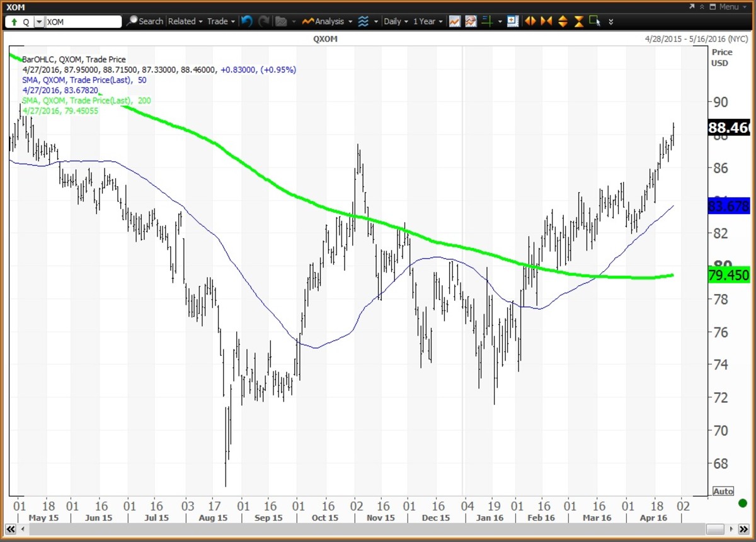Click the Search magnifier button
The image size is (756, 542).
145,21
